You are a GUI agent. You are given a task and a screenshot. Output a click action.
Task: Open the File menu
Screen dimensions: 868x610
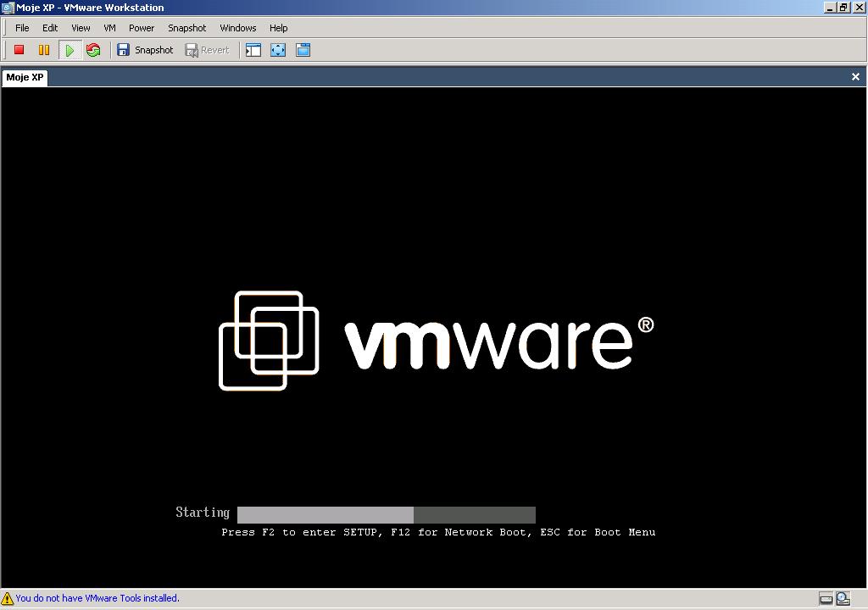[22, 28]
